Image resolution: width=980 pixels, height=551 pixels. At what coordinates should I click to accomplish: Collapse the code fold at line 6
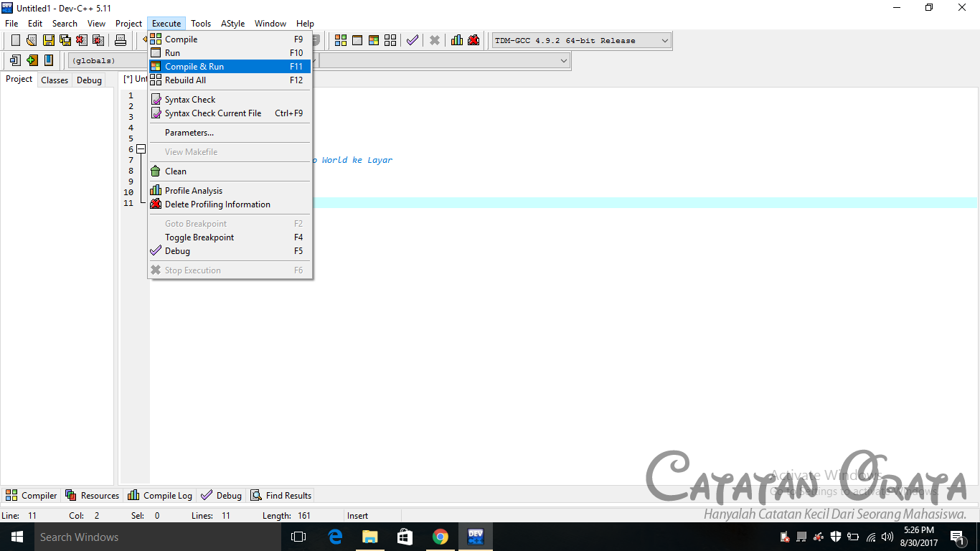(141, 149)
